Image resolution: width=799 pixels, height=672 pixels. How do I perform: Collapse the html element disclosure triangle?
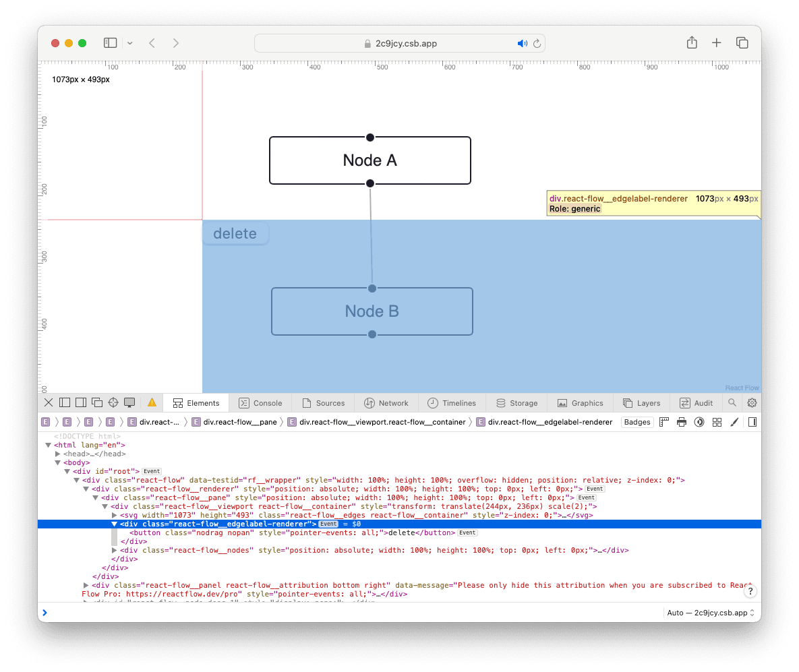pyautogui.click(x=49, y=445)
